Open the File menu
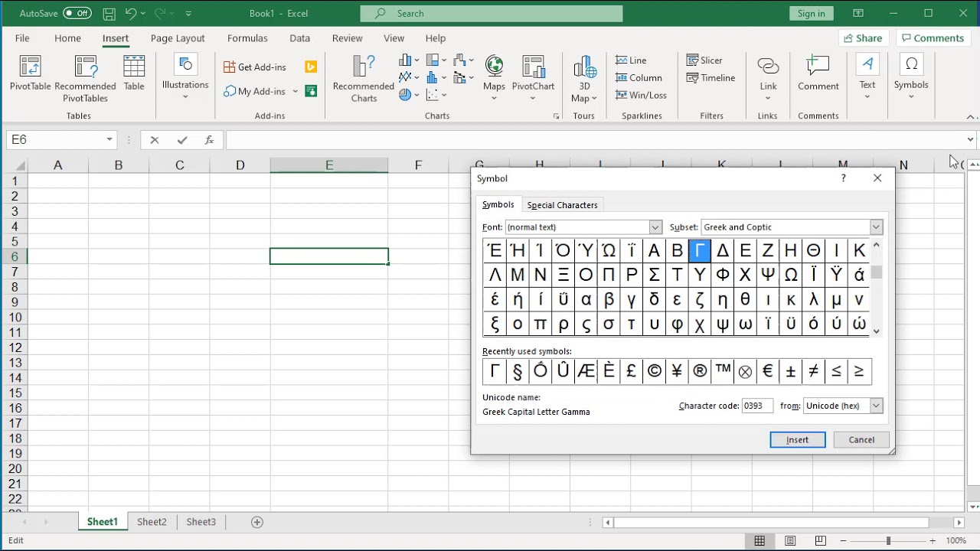 pos(22,38)
